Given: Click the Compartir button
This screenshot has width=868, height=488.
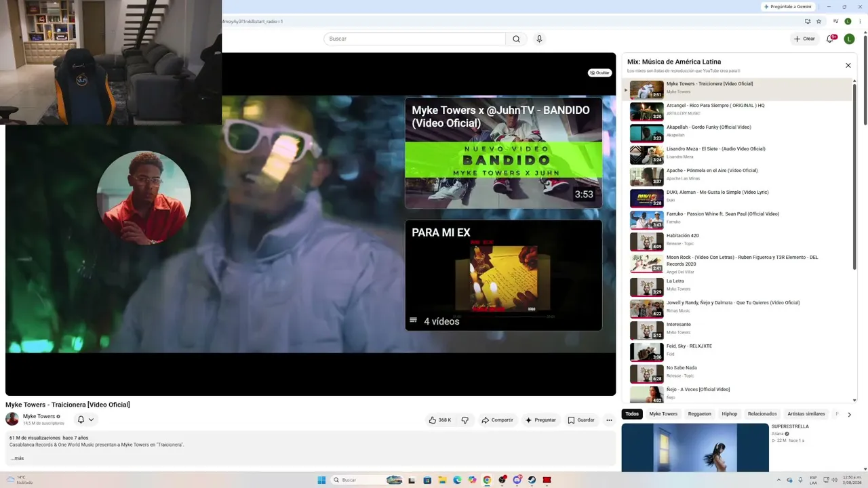Looking at the screenshot, I should [x=497, y=420].
